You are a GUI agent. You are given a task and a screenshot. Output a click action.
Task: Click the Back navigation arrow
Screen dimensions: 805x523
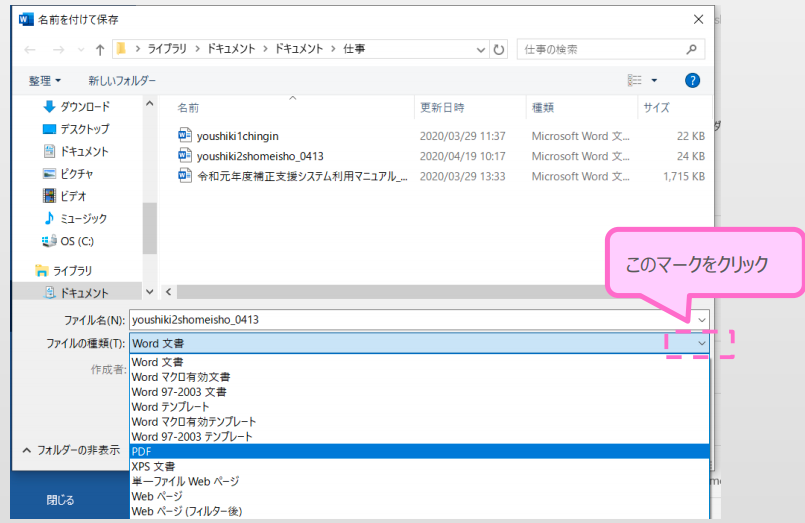tap(30, 49)
